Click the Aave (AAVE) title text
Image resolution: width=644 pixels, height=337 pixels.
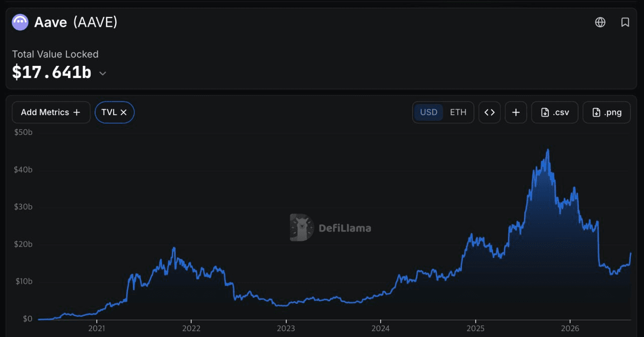point(76,22)
